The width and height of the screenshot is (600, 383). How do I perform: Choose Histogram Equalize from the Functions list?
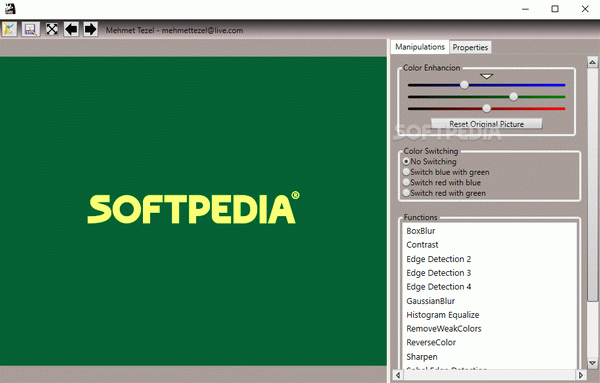443,315
